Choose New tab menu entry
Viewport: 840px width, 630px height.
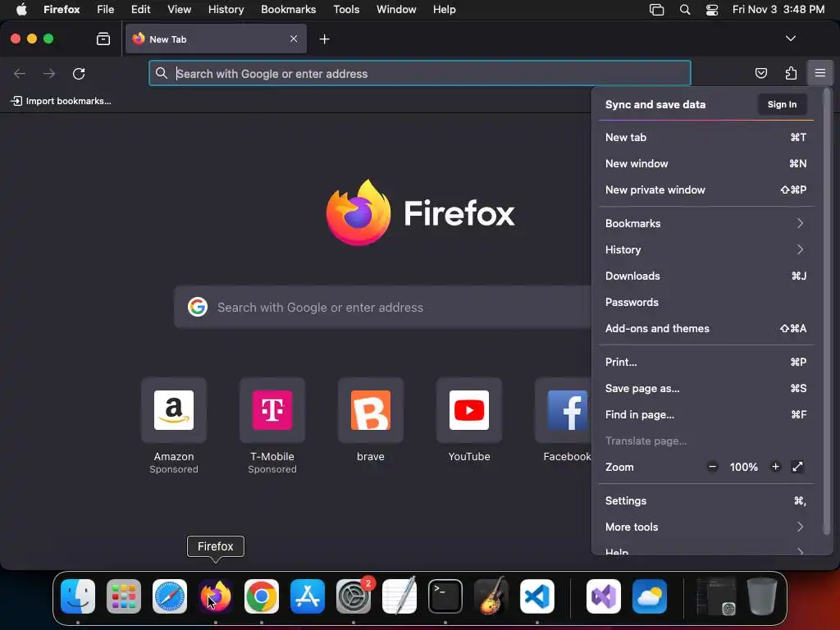tap(705, 137)
